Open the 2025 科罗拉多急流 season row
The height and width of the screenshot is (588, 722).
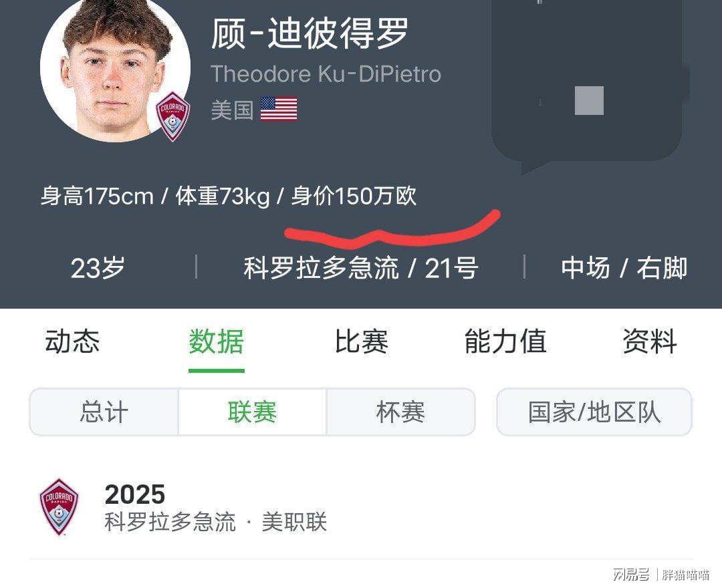point(360,507)
